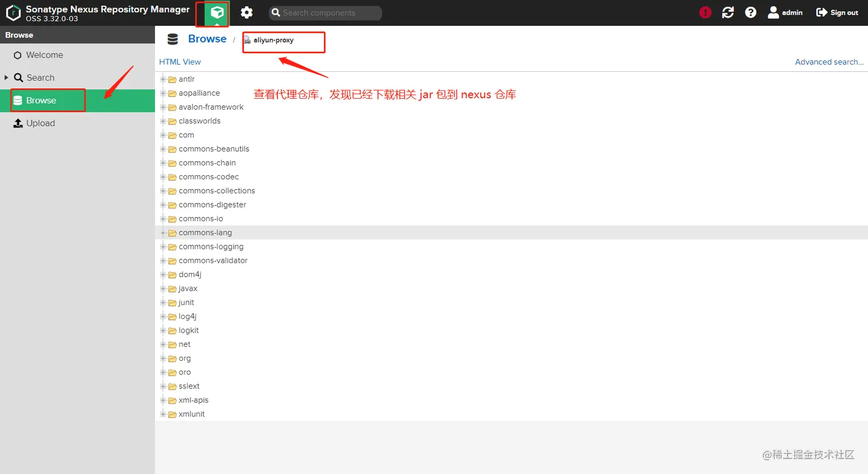Select the avalon-framework tree label
This screenshot has height=474, width=868.
tap(211, 107)
